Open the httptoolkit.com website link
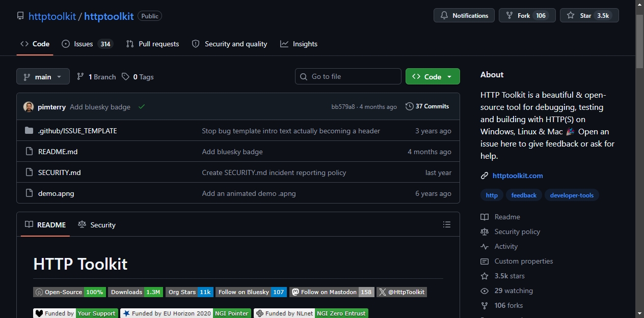This screenshot has width=644, height=318. click(518, 176)
